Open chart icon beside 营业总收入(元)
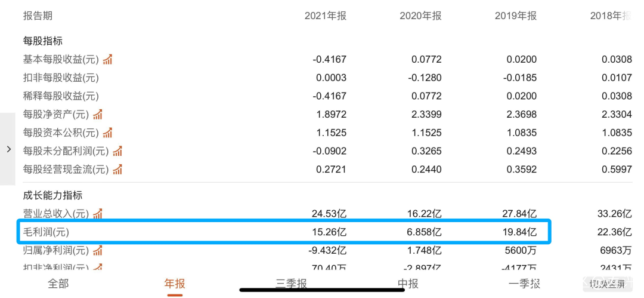The height and width of the screenshot is (298, 644). pyautogui.click(x=97, y=214)
